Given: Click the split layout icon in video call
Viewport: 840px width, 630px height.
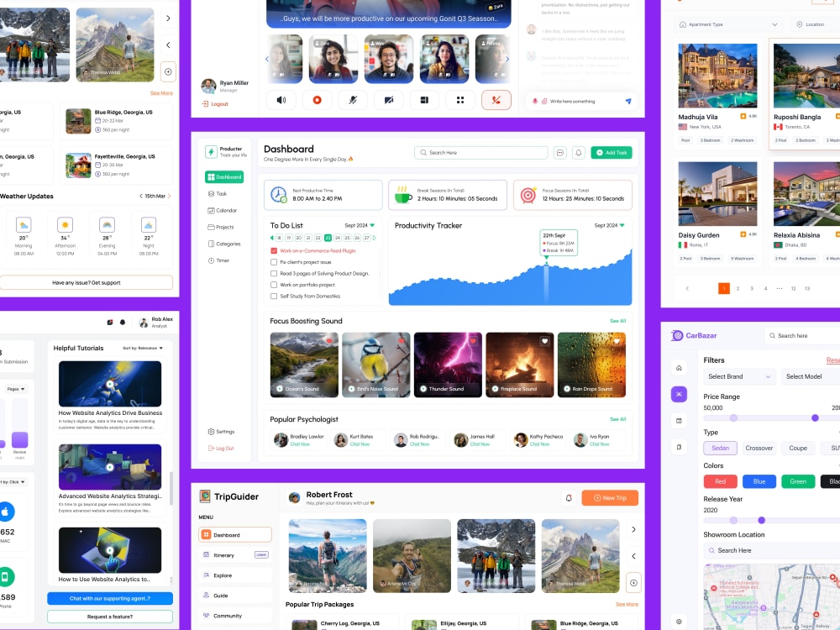Looking at the screenshot, I should (424, 100).
